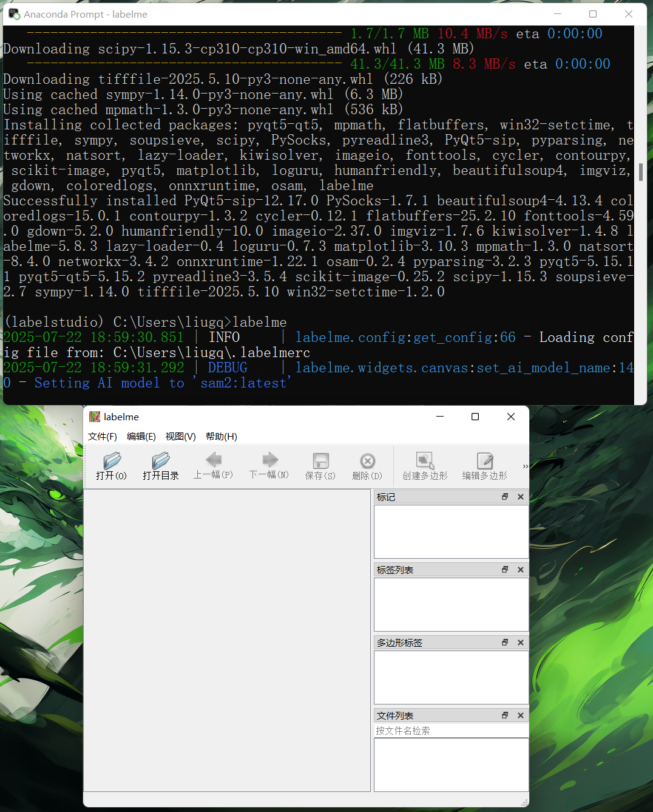
Task: Minimize the labelme window
Action: click(440, 417)
